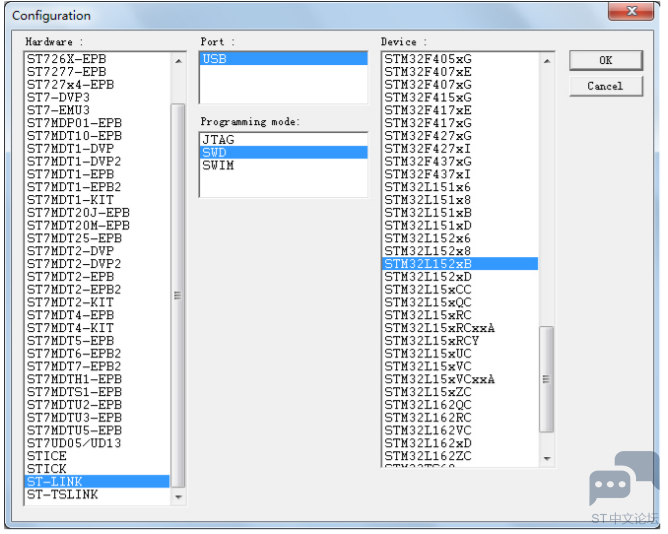Select STM32F417xG device

coord(460,123)
